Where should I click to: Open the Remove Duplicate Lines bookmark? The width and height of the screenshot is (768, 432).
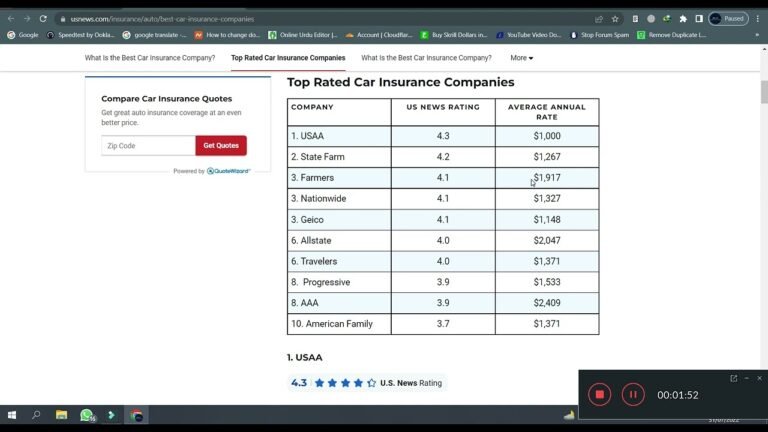point(672,35)
